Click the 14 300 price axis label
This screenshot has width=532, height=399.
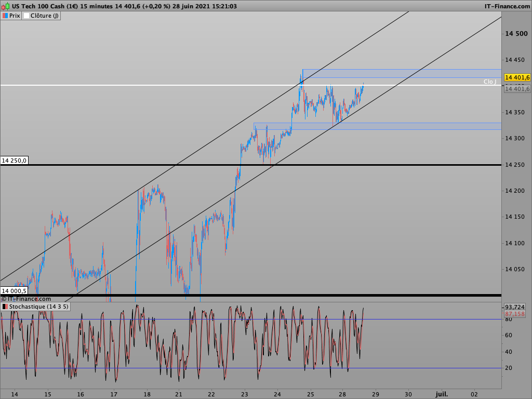515,138
